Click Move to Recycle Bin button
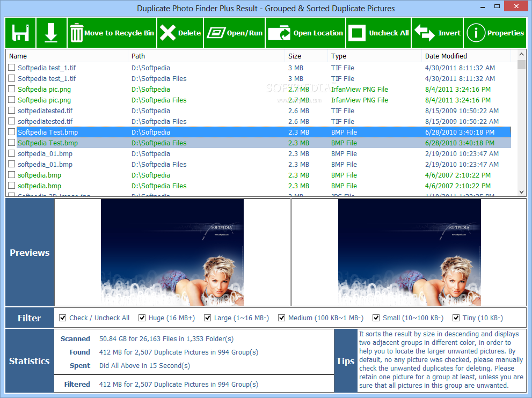532x398 pixels. click(112, 33)
